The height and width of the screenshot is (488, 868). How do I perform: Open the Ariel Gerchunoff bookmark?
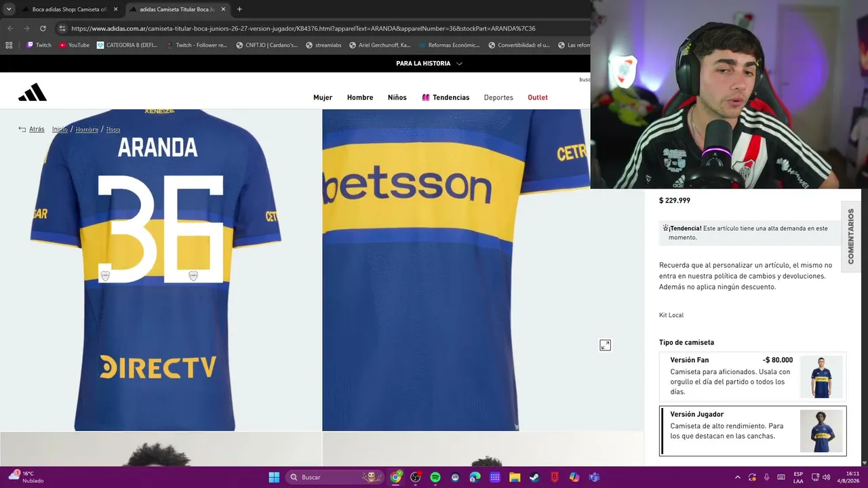point(380,45)
